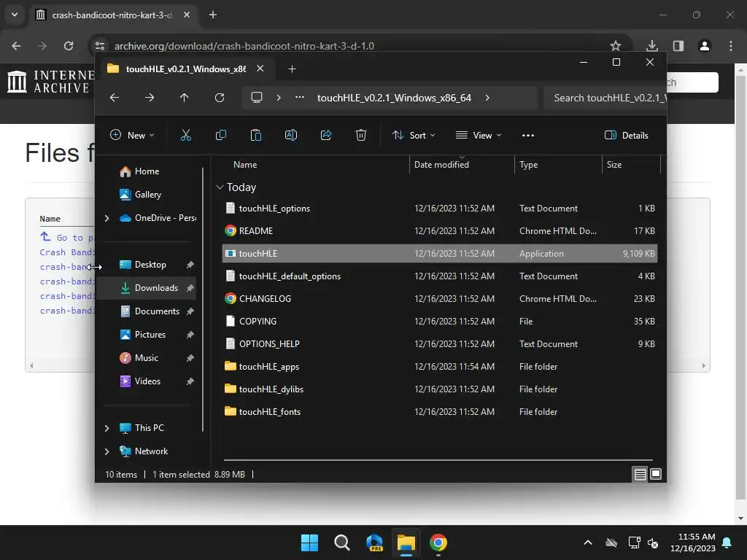Collapse the Today group
This screenshot has height=560, width=747.
click(x=220, y=187)
